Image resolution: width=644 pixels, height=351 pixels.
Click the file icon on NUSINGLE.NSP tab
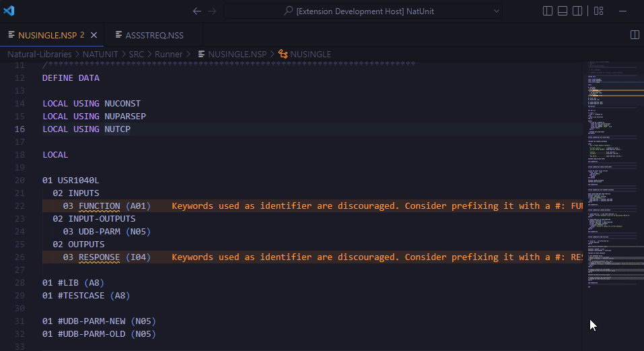11,34
